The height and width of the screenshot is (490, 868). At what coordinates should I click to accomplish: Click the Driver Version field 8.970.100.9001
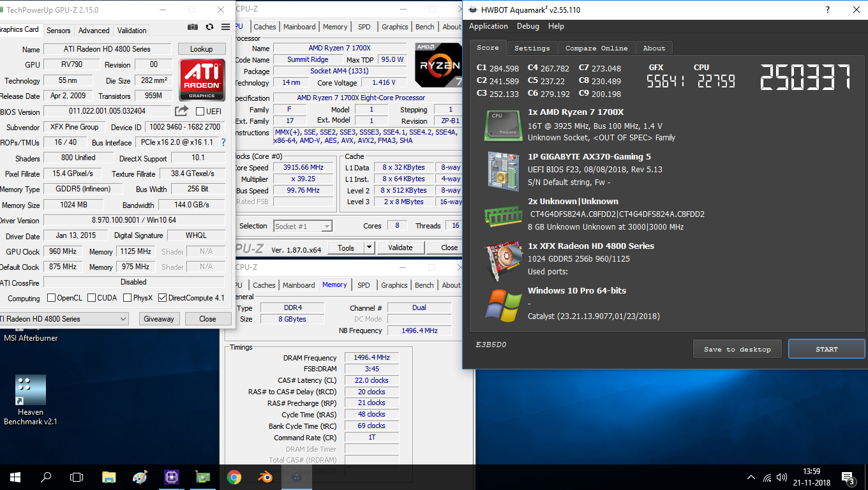click(134, 220)
